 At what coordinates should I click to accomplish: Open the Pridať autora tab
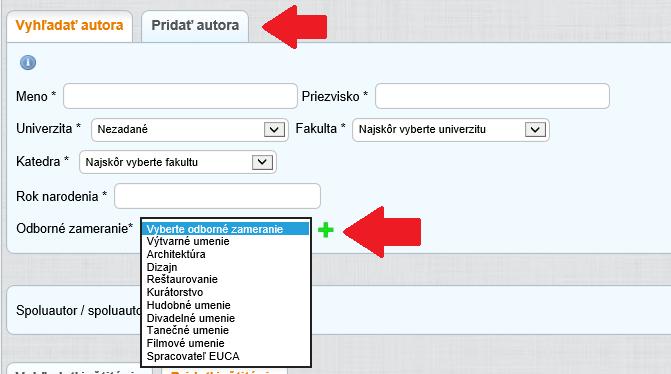(x=195, y=26)
